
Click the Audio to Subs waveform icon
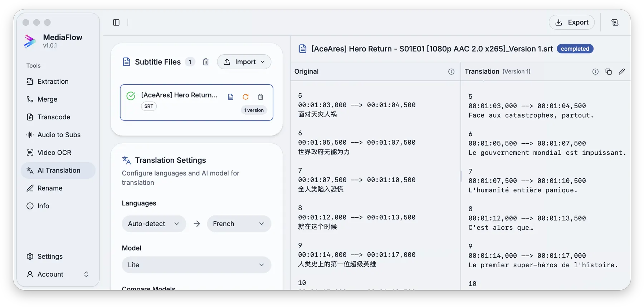click(x=30, y=135)
